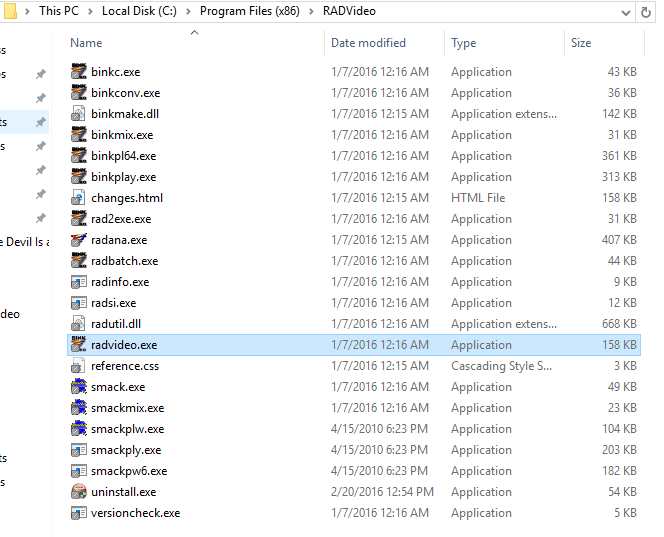
Task: Expand the chevron after Program Files (x86)
Action: [x=311, y=11]
